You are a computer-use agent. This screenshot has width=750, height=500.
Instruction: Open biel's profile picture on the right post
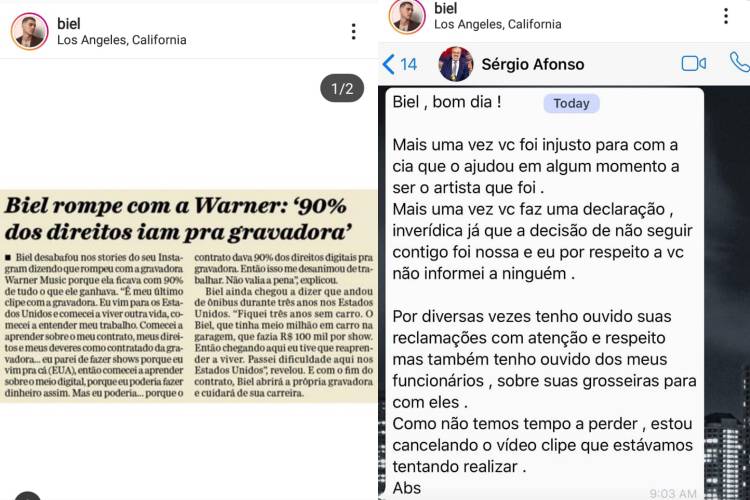[x=407, y=16]
